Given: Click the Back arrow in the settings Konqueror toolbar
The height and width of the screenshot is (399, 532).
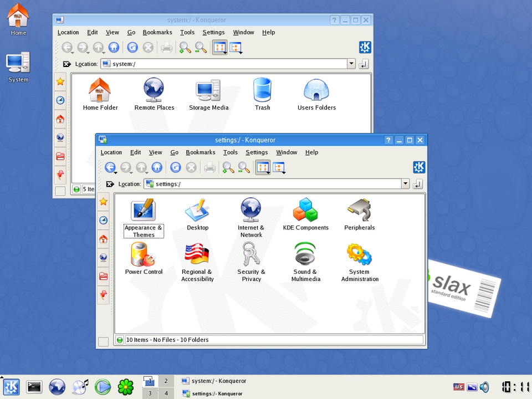Looking at the screenshot, I should (x=110, y=167).
